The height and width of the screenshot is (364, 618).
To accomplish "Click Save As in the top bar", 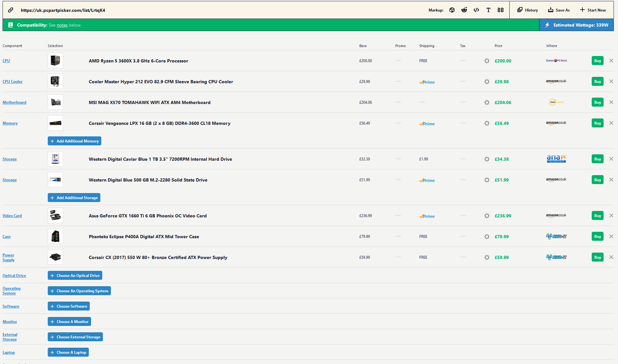I will [x=559, y=10].
